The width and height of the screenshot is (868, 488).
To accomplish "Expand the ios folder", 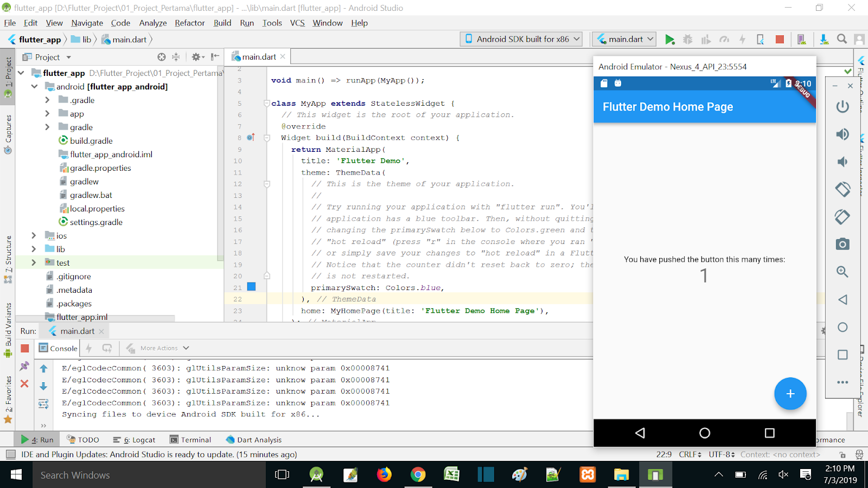I will point(34,236).
